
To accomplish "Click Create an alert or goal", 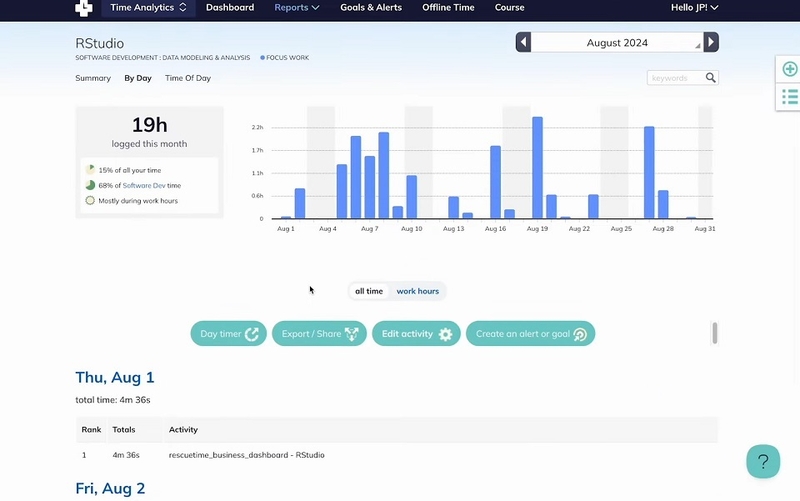I will [531, 334].
